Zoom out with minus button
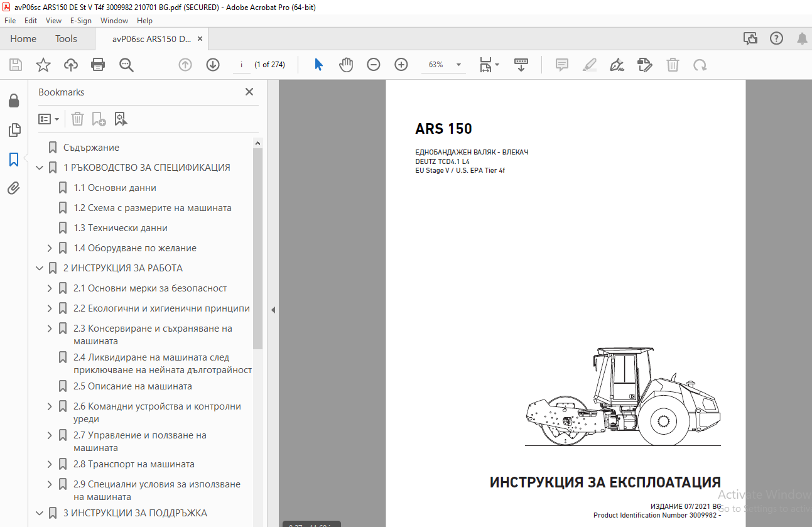The width and height of the screenshot is (812, 527). click(374, 65)
